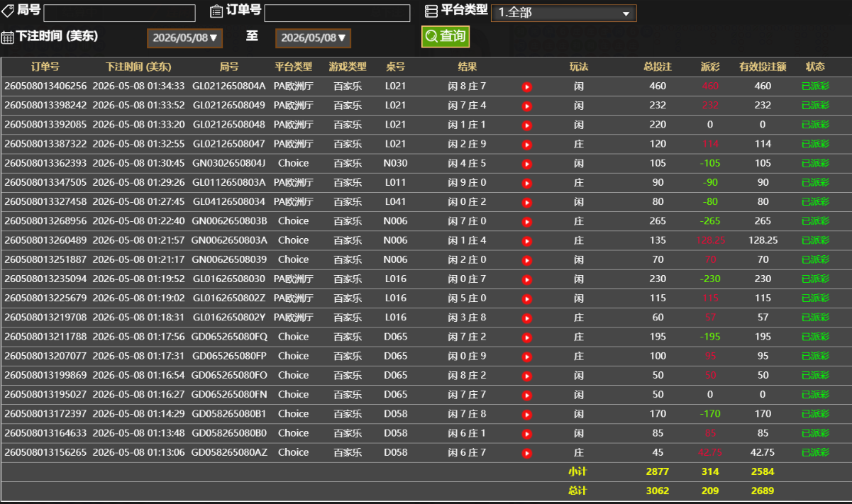
Task: Click payout value 128.25 in red
Action: click(x=710, y=240)
